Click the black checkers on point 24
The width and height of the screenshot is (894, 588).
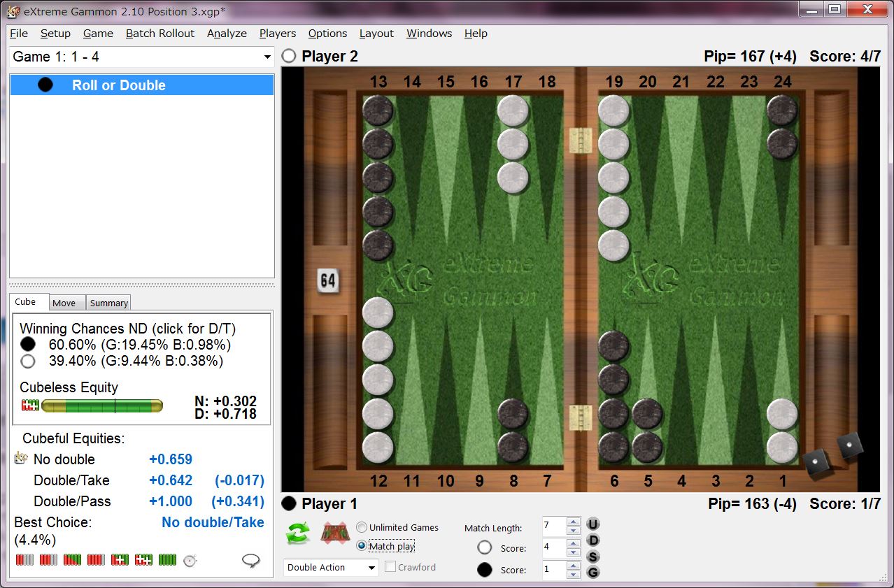click(x=782, y=127)
